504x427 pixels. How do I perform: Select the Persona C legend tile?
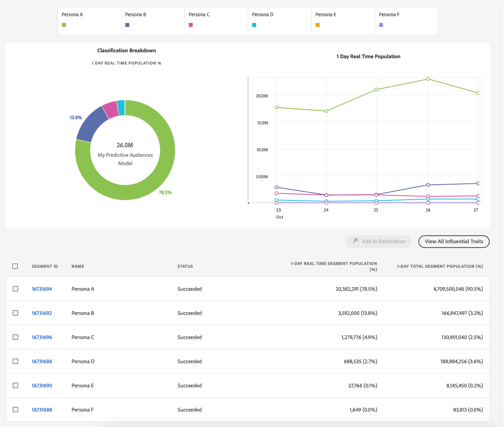coord(216,21)
